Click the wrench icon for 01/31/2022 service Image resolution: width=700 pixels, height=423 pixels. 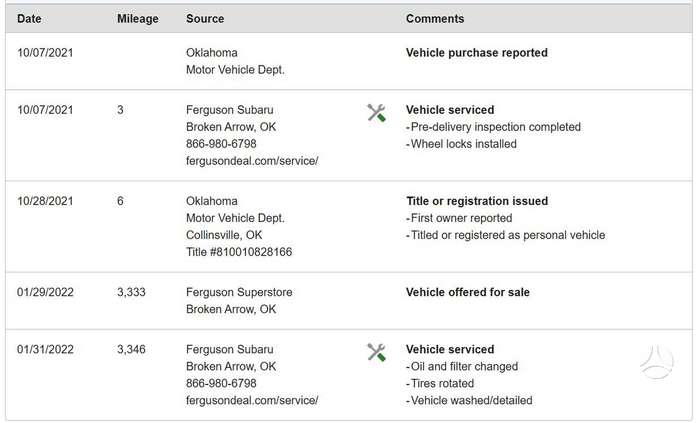376,352
